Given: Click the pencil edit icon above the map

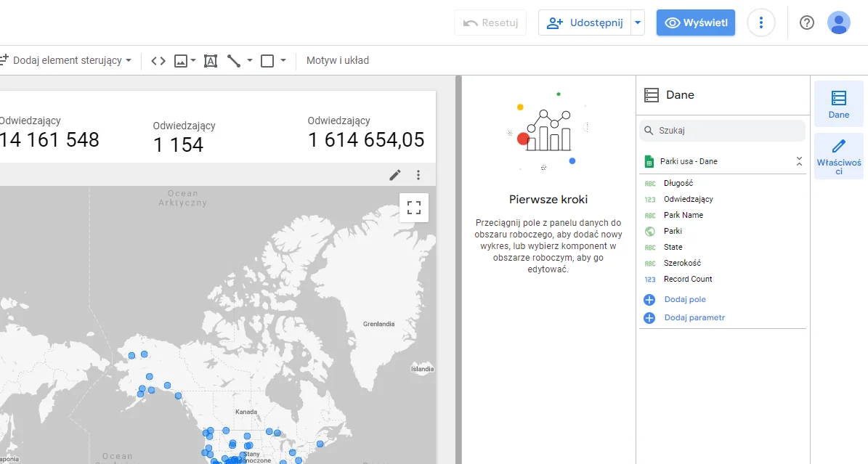Looking at the screenshot, I should pos(394,175).
